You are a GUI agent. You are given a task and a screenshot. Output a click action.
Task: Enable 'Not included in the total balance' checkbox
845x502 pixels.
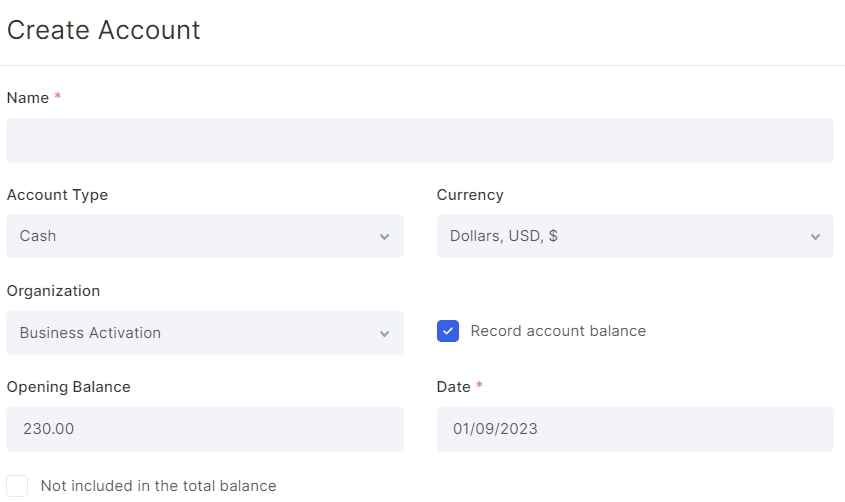[x=17, y=486]
